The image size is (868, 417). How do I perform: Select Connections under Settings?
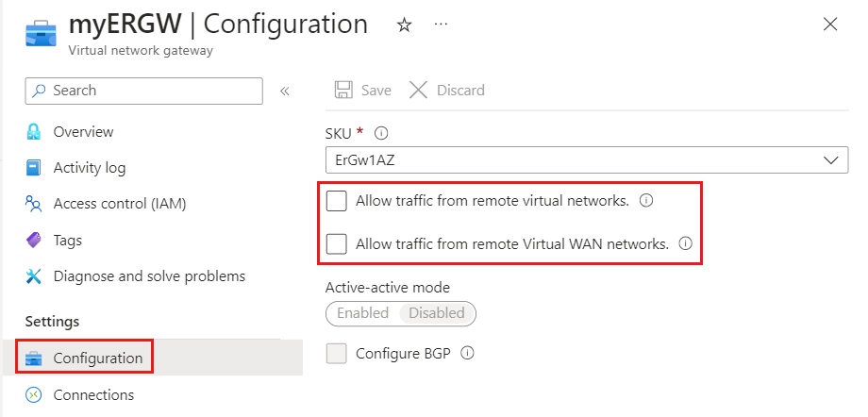click(93, 394)
